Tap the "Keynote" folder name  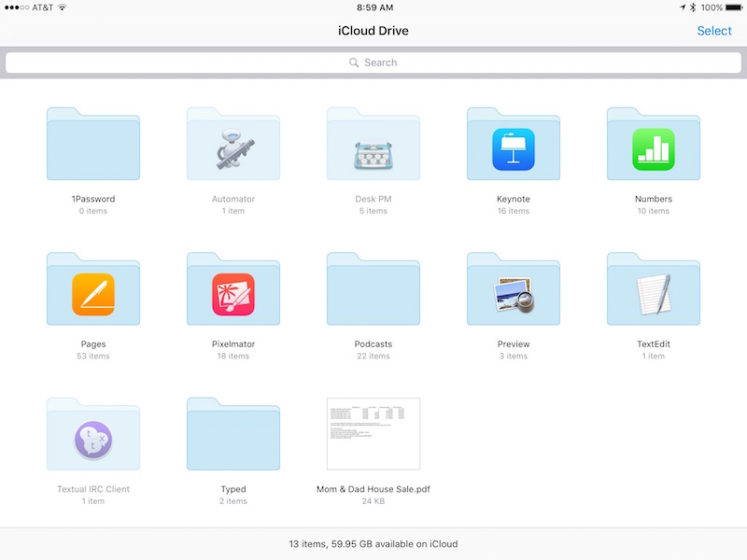(514, 199)
